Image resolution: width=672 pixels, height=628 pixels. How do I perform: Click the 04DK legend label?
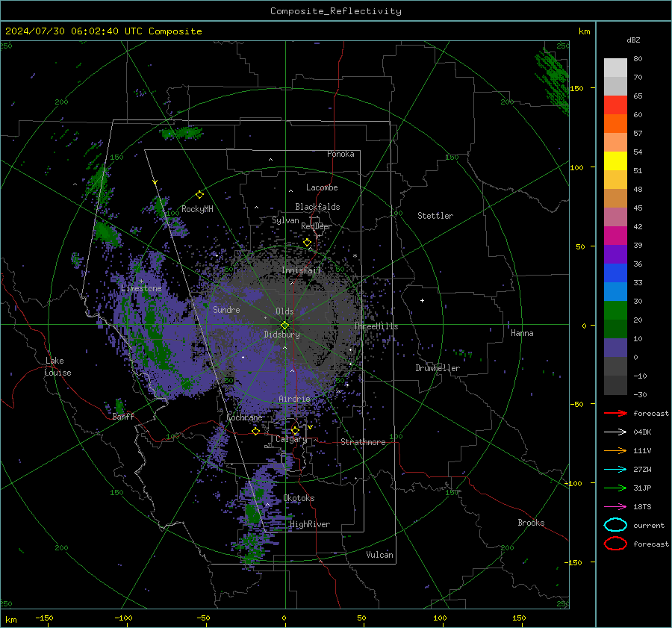coord(642,432)
